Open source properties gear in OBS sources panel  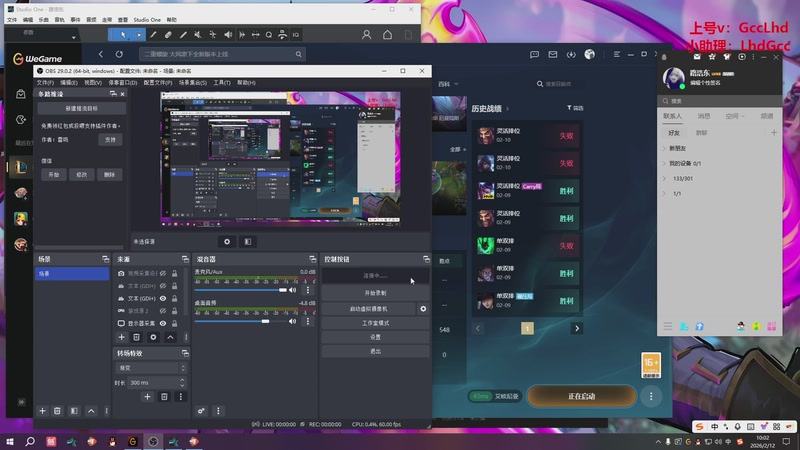point(153,337)
